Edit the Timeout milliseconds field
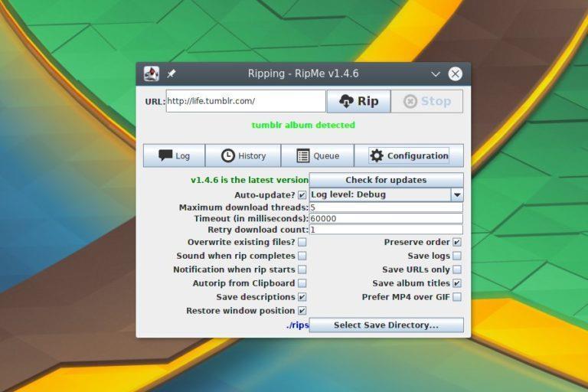This screenshot has height=392, width=588. pos(386,219)
